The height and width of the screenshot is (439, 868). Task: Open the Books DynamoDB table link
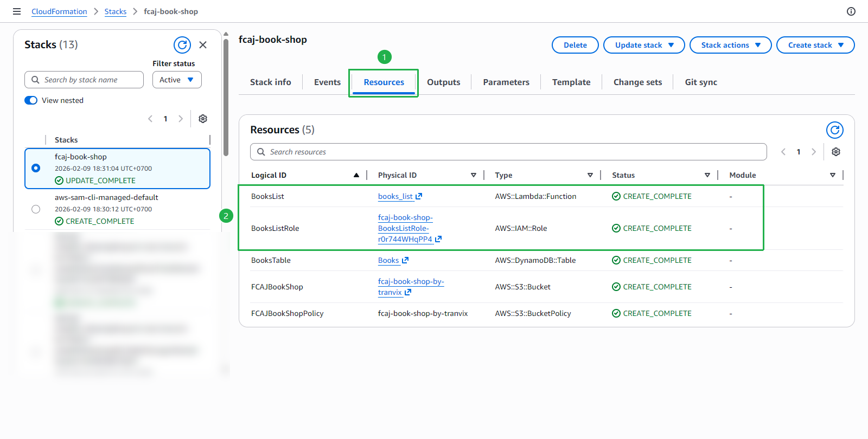(x=388, y=260)
